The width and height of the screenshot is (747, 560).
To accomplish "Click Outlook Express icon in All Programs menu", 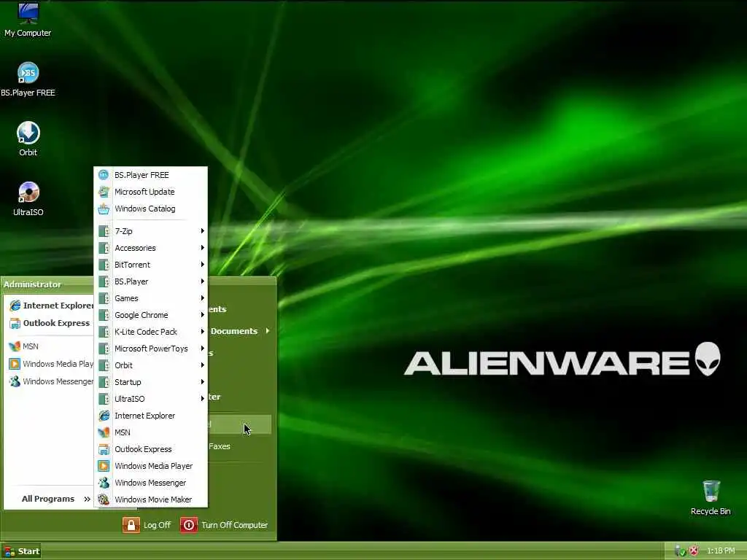I will [x=104, y=449].
